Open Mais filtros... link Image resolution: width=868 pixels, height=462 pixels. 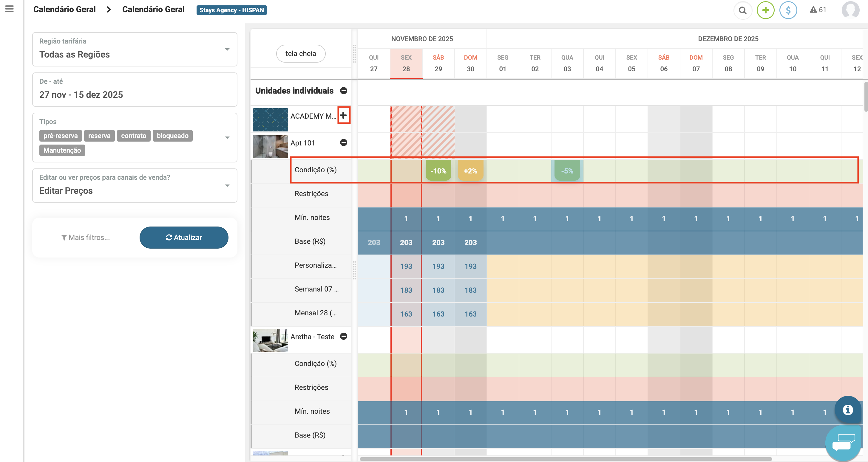click(86, 237)
